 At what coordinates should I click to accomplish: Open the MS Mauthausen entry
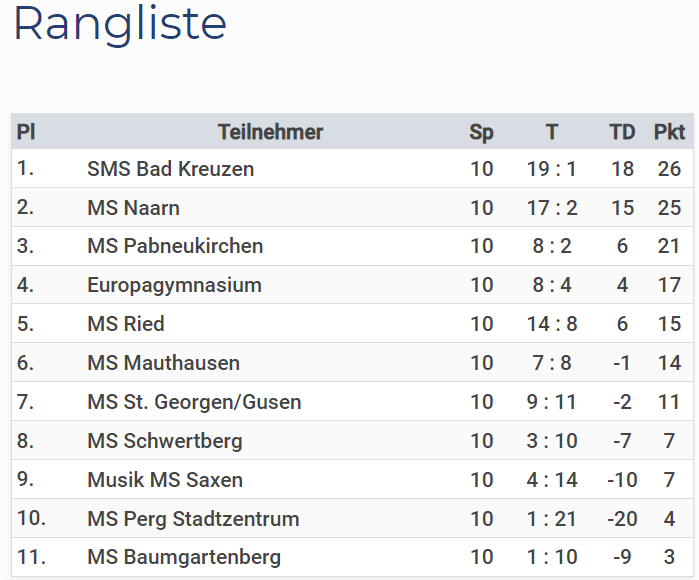pos(164,363)
